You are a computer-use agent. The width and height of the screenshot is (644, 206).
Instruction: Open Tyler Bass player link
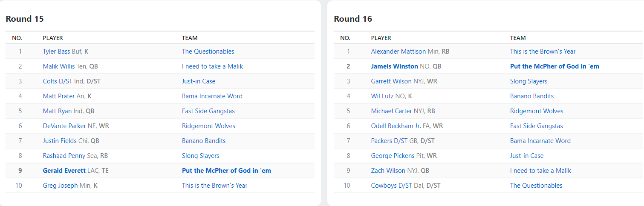(56, 51)
